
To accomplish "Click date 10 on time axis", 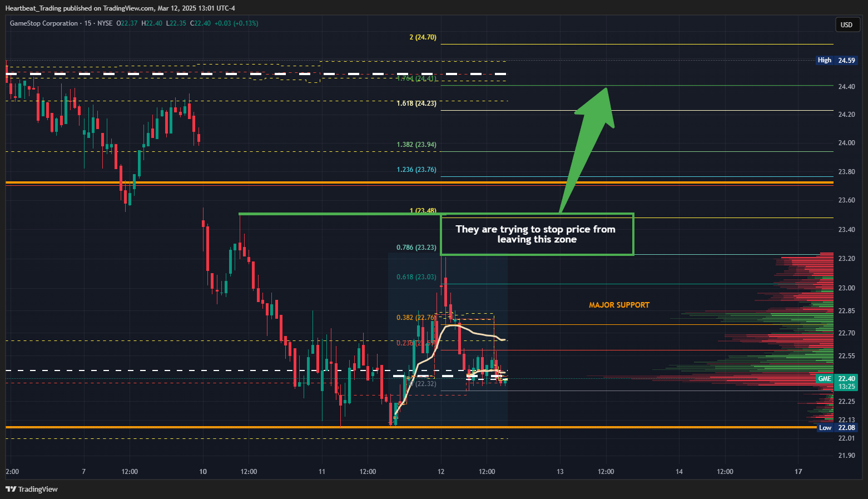I will 203,472.
